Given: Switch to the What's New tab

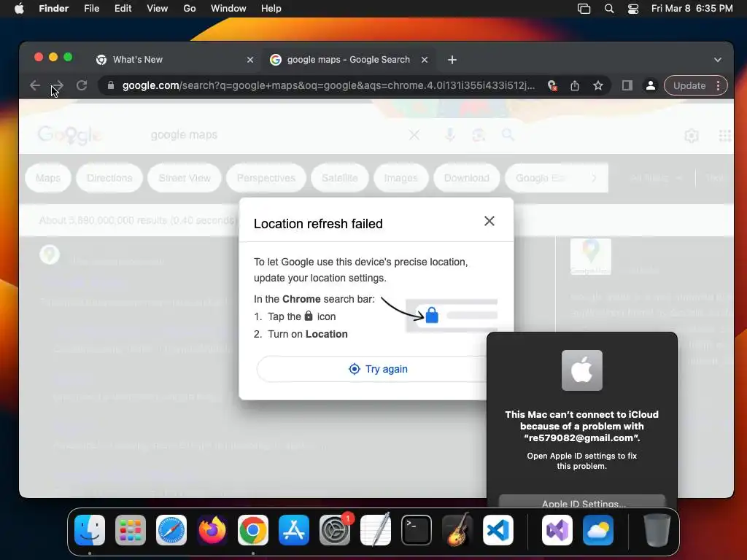Looking at the screenshot, I should [x=174, y=60].
